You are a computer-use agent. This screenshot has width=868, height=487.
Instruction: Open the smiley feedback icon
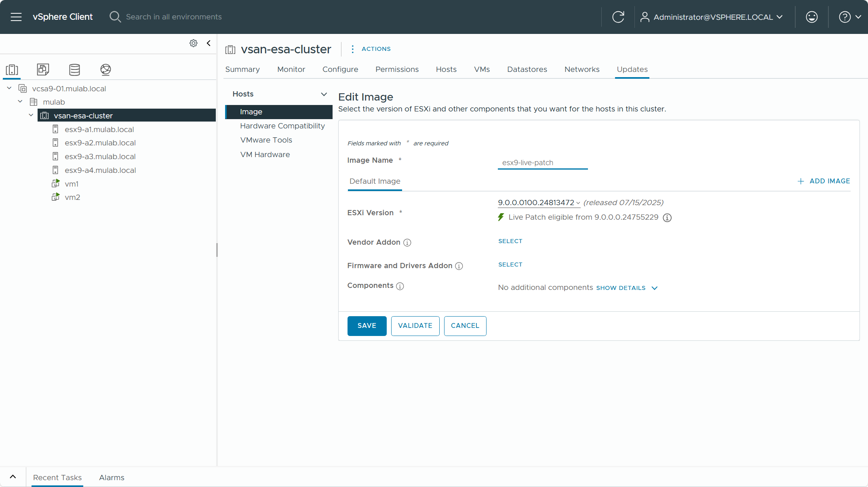pyautogui.click(x=811, y=17)
